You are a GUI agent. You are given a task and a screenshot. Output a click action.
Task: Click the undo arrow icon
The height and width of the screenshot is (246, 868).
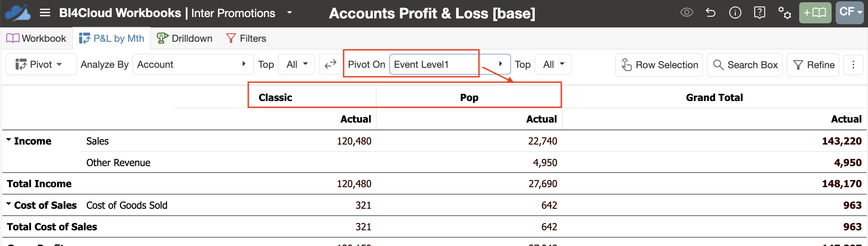(711, 13)
